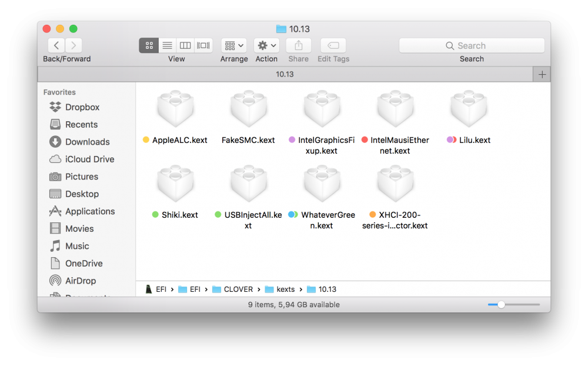This screenshot has height=366, width=588.
Task: Select the WhateverGreen.kext file icon
Action: coord(322,184)
